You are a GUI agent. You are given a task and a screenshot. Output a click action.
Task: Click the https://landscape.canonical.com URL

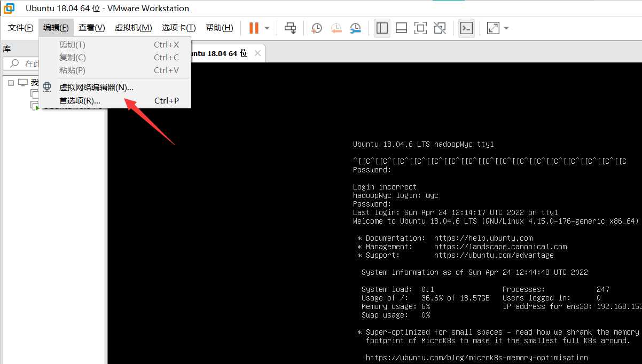[500, 247]
